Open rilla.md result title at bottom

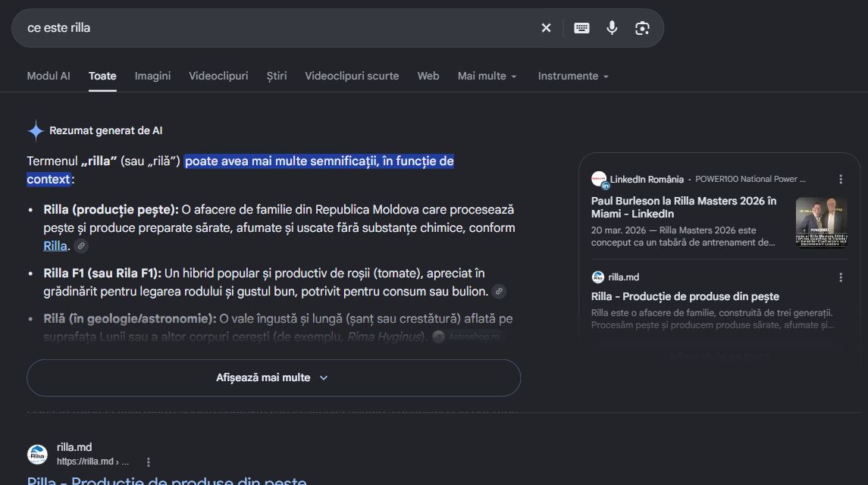(x=167, y=480)
